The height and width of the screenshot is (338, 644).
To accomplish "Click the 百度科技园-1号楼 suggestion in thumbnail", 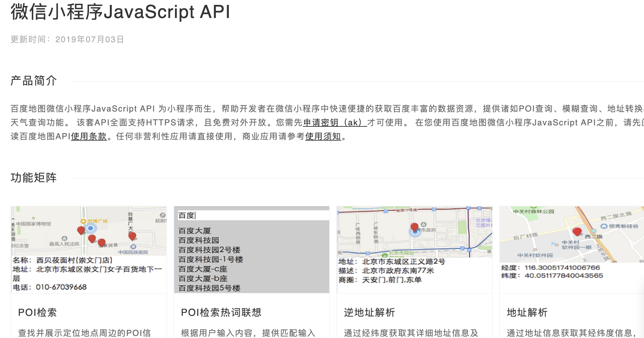I will [x=211, y=259].
